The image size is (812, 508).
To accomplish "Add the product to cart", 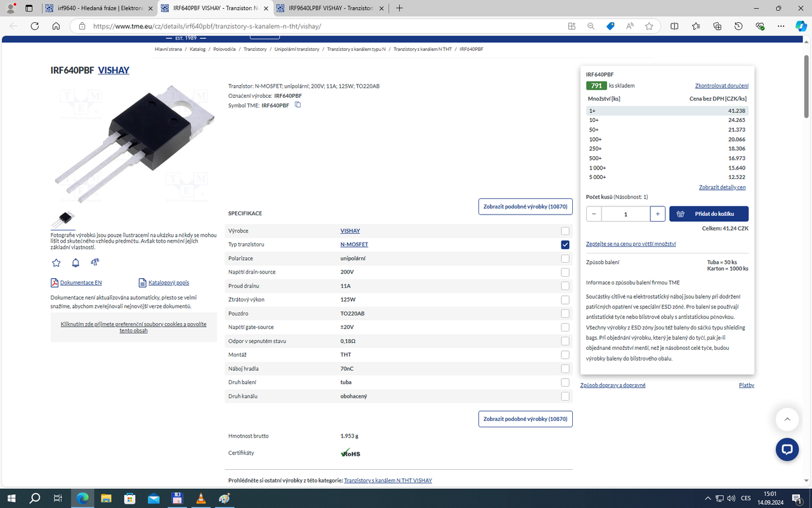I will pos(709,214).
